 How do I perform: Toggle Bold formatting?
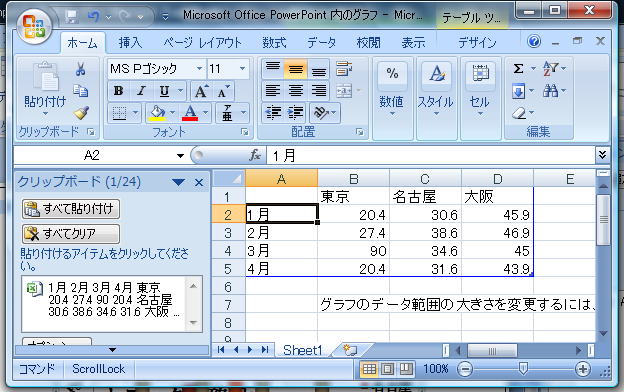118,91
